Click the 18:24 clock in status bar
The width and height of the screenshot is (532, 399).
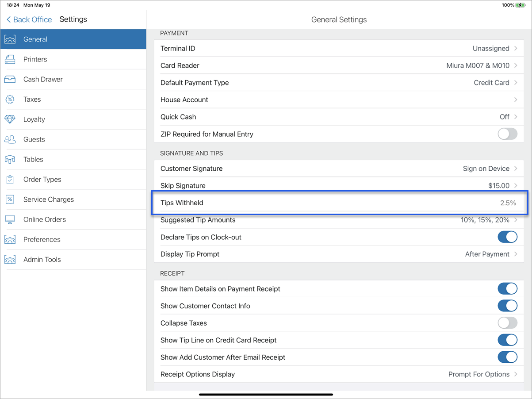pos(13,5)
